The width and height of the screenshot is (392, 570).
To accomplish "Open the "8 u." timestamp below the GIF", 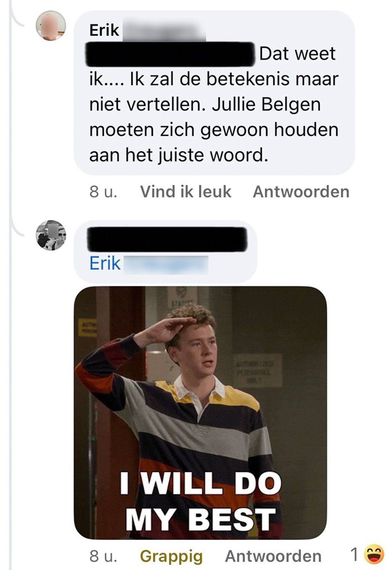I will tap(103, 556).
